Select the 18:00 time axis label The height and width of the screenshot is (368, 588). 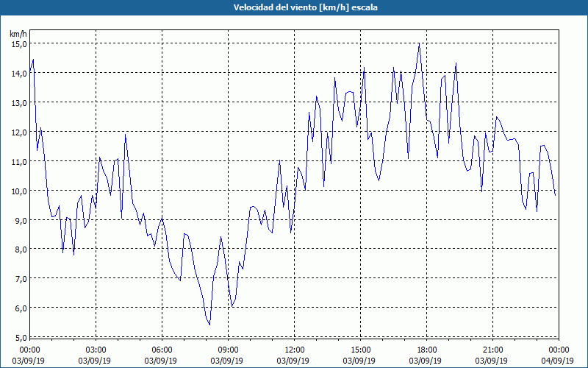click(427, 350)
